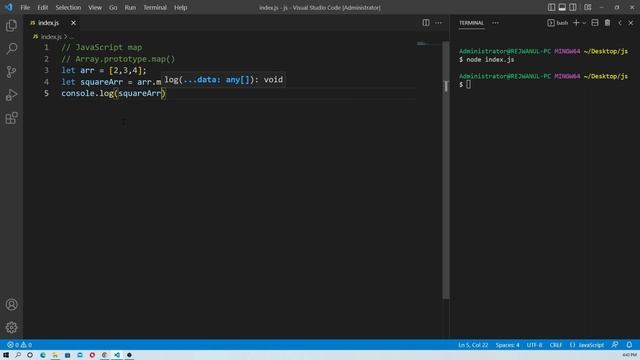This screenshot has height=360, width=640.
Task: Split the editor to the right
Action: 426,23
